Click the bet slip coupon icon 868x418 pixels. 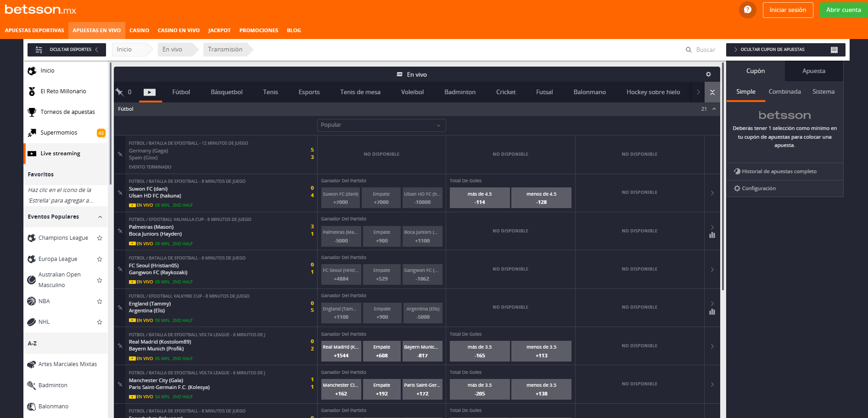click(834, 50)
